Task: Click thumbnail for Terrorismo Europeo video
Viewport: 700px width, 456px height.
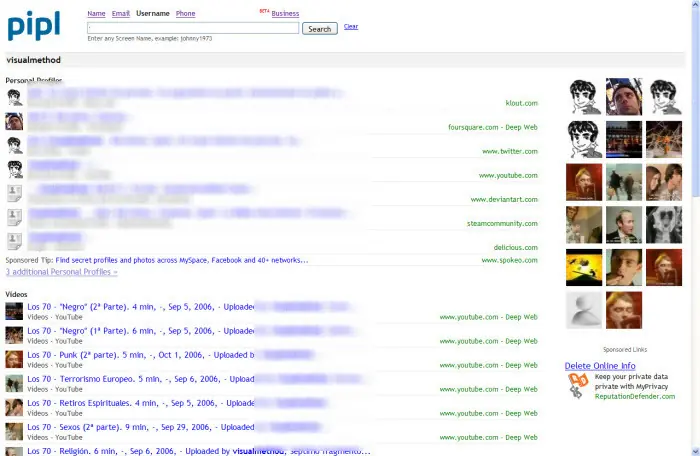Action: pos(14,384)
